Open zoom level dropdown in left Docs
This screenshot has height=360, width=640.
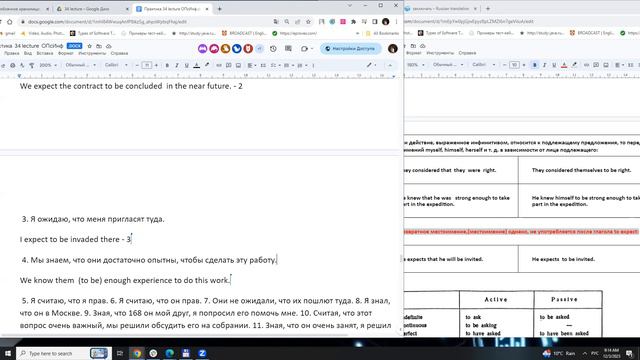tap(48, 65)
